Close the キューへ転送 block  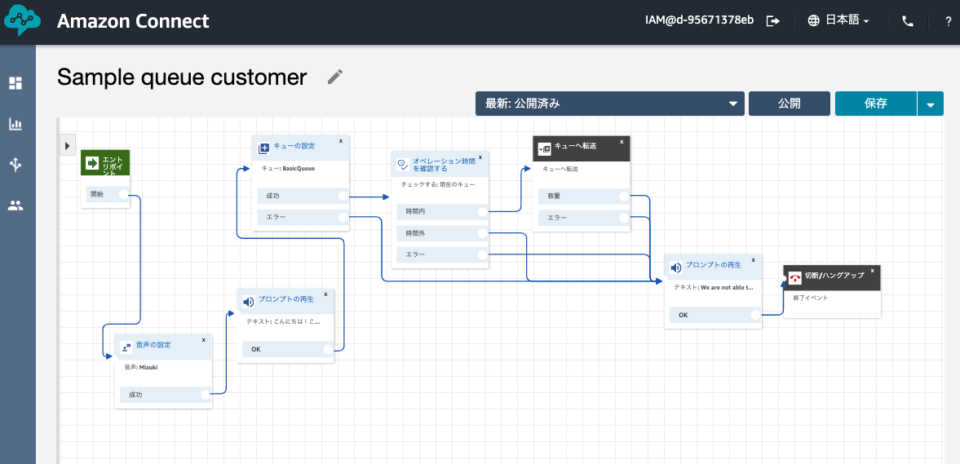(621, 141)
